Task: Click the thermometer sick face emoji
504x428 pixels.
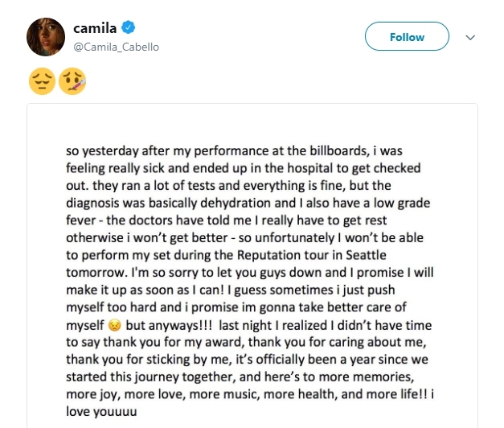Action: tap(72, 81)
